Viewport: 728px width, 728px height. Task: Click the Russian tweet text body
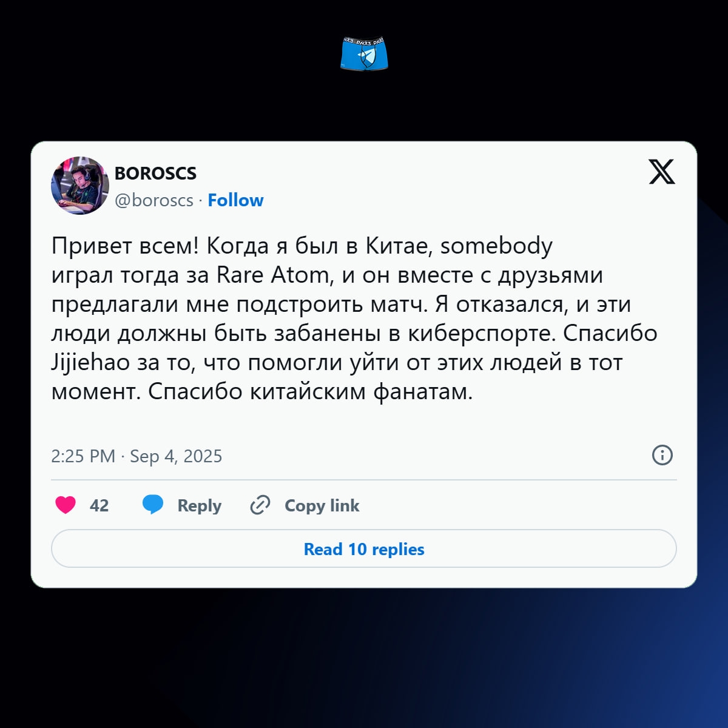pos(354,318)
